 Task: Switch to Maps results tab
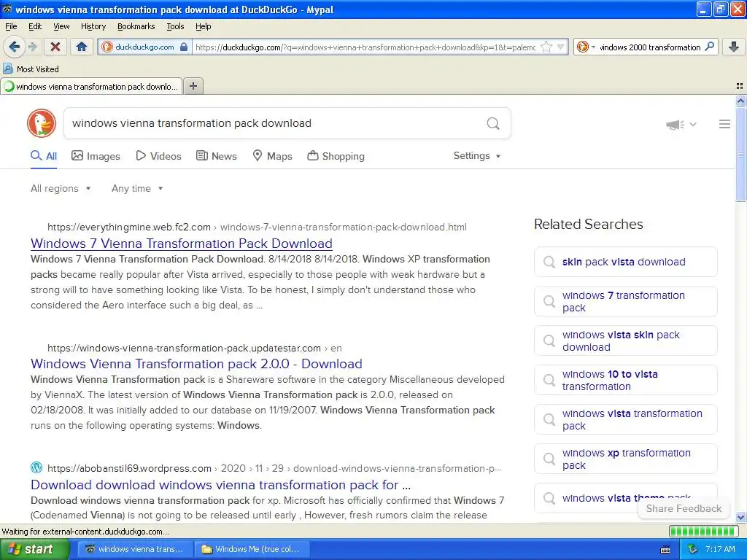(x=272, y=156)
